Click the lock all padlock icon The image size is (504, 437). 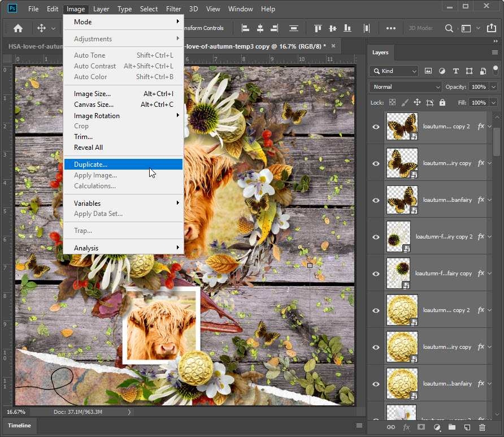442,103
